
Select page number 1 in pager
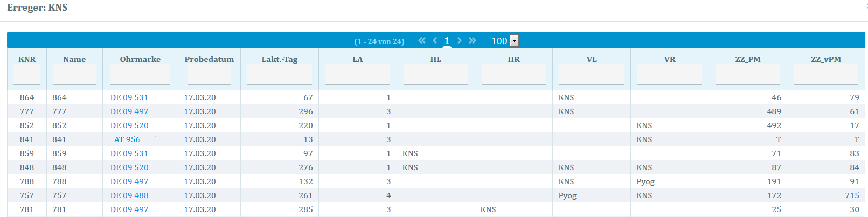[x=447, y=41]
